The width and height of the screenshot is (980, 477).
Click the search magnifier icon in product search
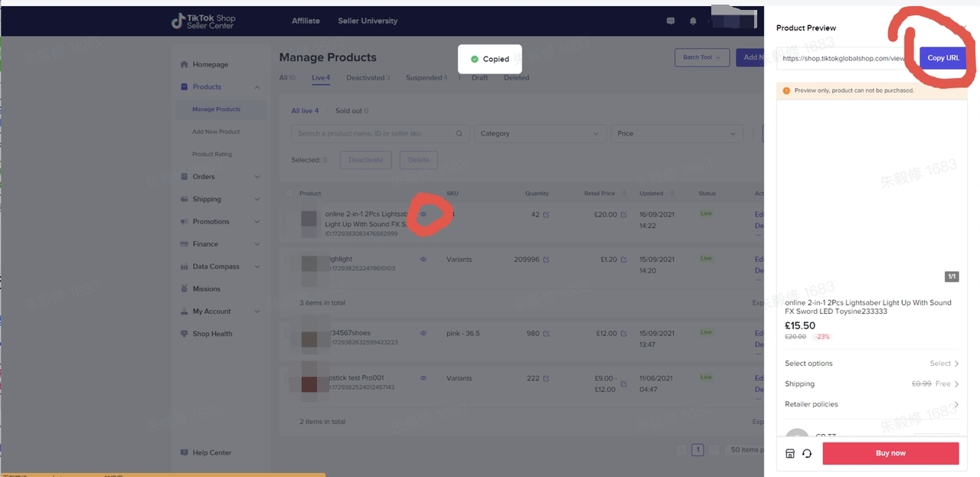459,133
